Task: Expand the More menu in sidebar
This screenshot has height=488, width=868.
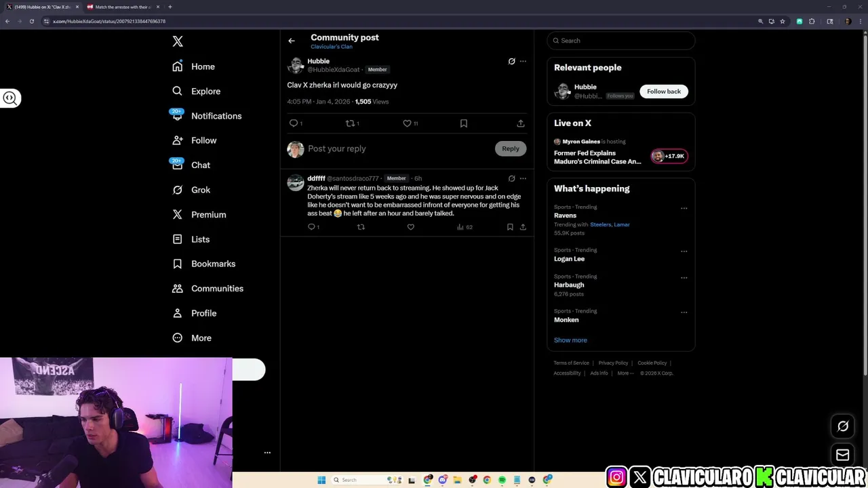Action: [191, 338]
